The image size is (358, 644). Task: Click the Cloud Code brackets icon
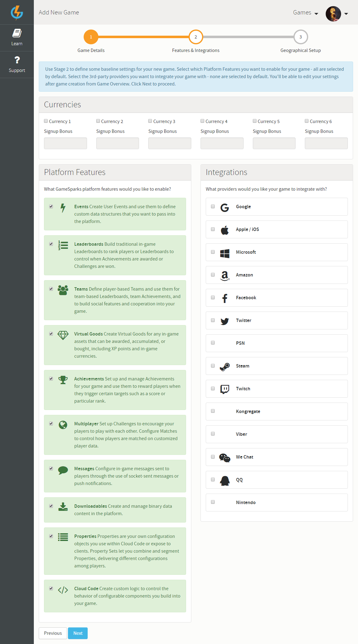point(63,590)
